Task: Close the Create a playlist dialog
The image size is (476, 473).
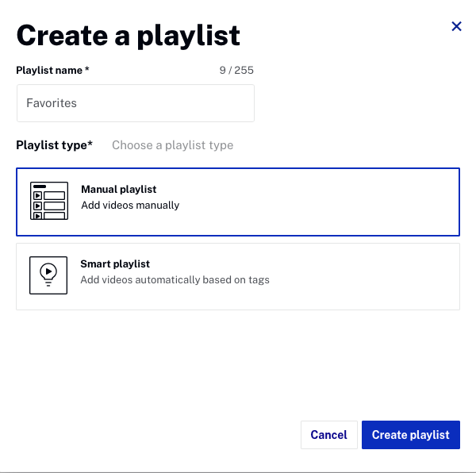Action: (456, 26)
